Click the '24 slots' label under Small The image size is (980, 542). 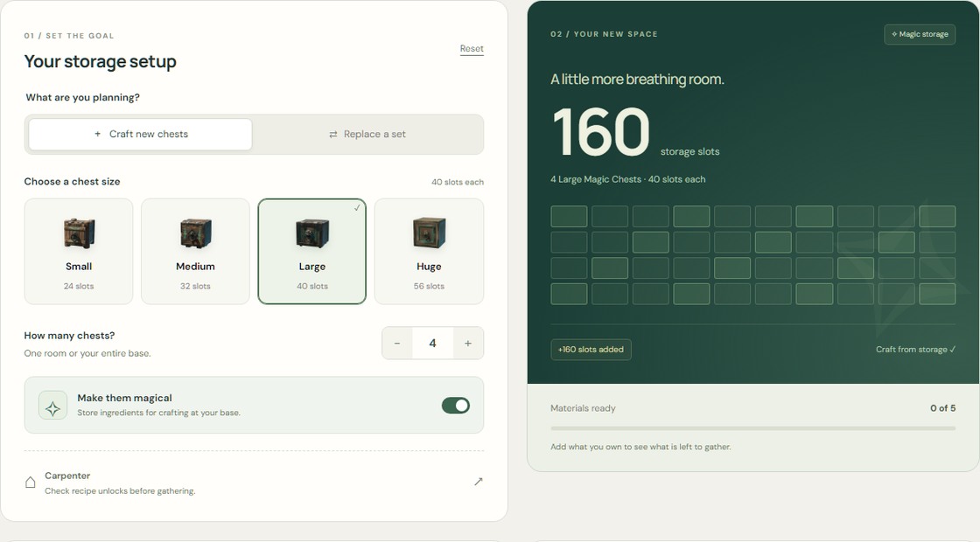pos(79,286)
